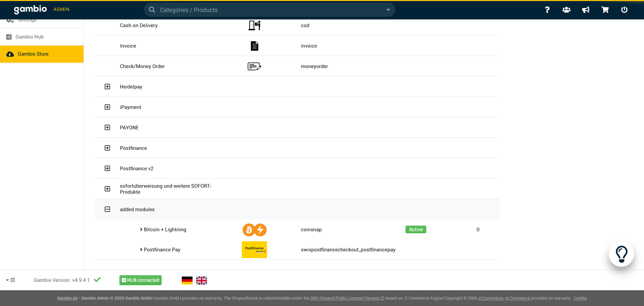Expand the iPayment group

[107, 107]
